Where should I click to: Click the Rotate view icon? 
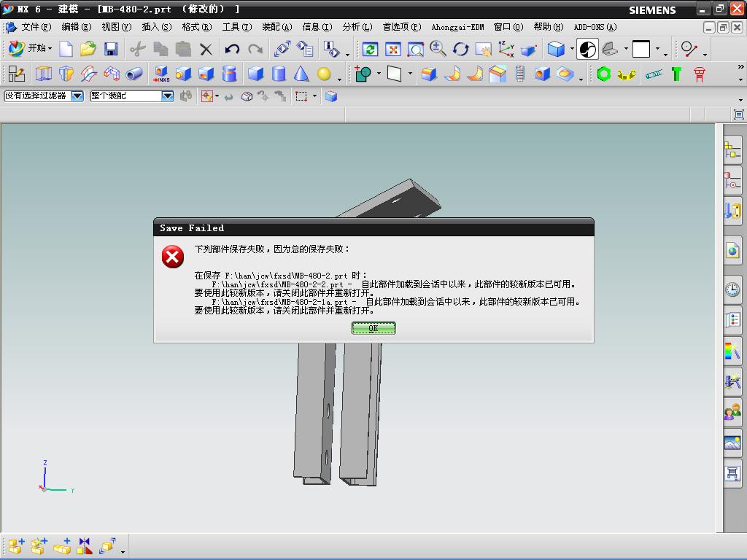point(461,49)
